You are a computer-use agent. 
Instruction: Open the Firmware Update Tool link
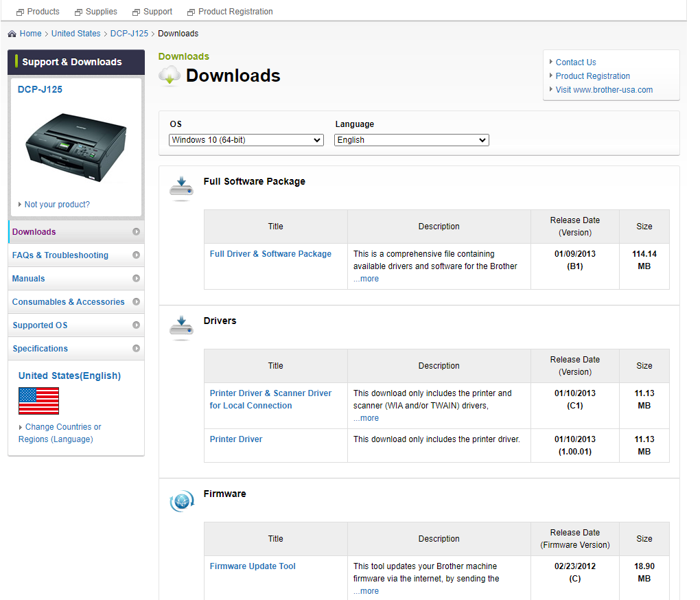(253, 566)
